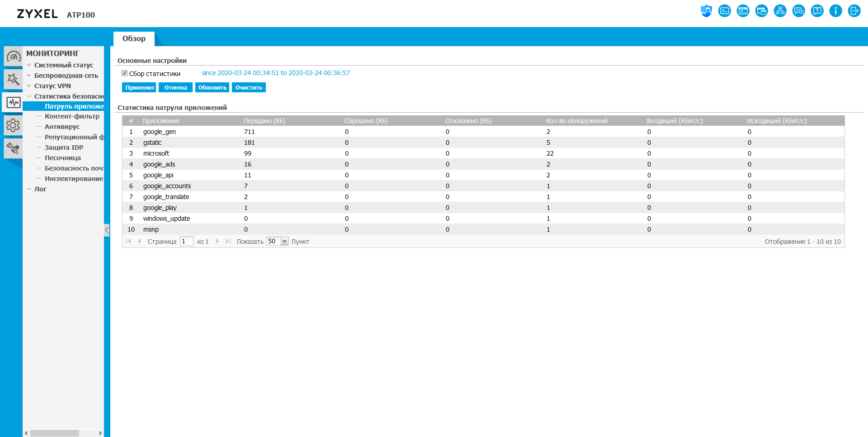Image resolution: width=868 pixels, height=437 pixels.
Task: Click the ZYXEL logo
Action: tap(38, 14)
